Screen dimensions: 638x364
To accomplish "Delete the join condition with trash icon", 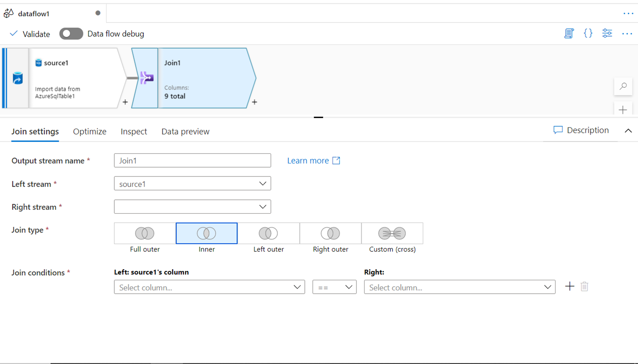I will (584, 287).
